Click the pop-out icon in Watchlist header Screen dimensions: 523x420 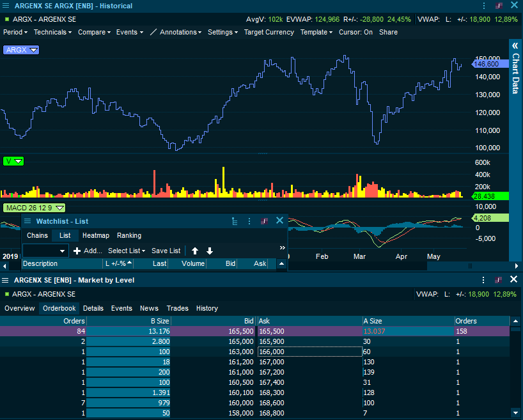click(x=264, y=221)
